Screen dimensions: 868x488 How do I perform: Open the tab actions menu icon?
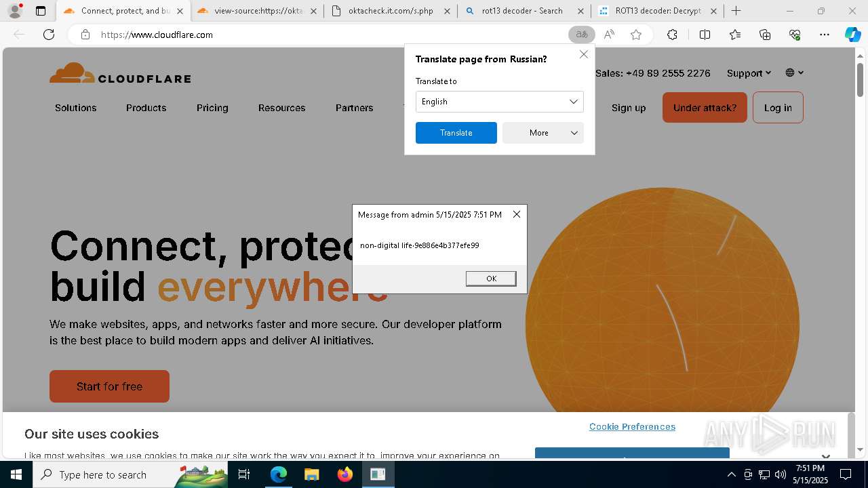click(x=41, y=11)
